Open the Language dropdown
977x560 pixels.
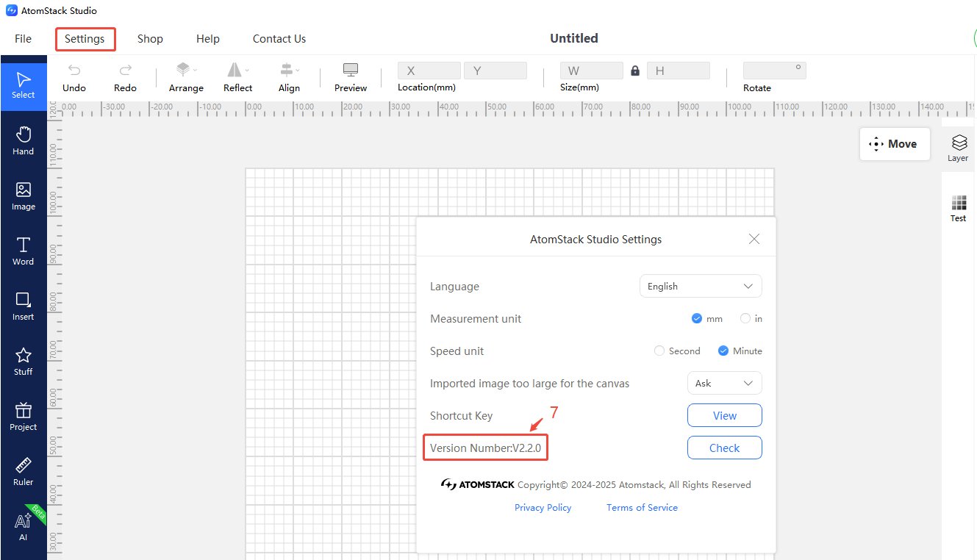click(701, 287)
